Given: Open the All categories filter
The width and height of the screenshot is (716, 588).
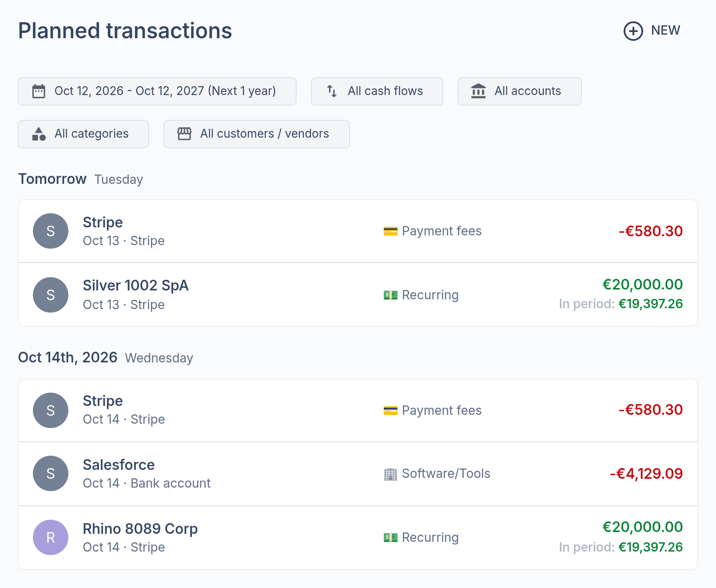Looking at the screenshot, I should coord(84,134).
